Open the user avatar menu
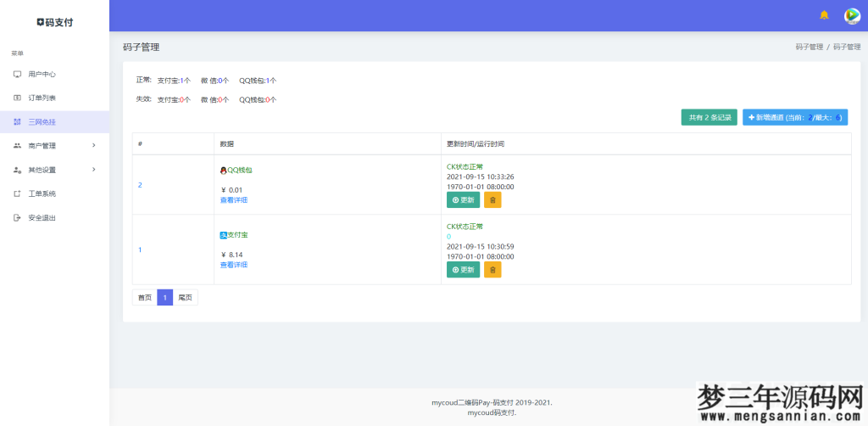868x426 pixels. 852,15
